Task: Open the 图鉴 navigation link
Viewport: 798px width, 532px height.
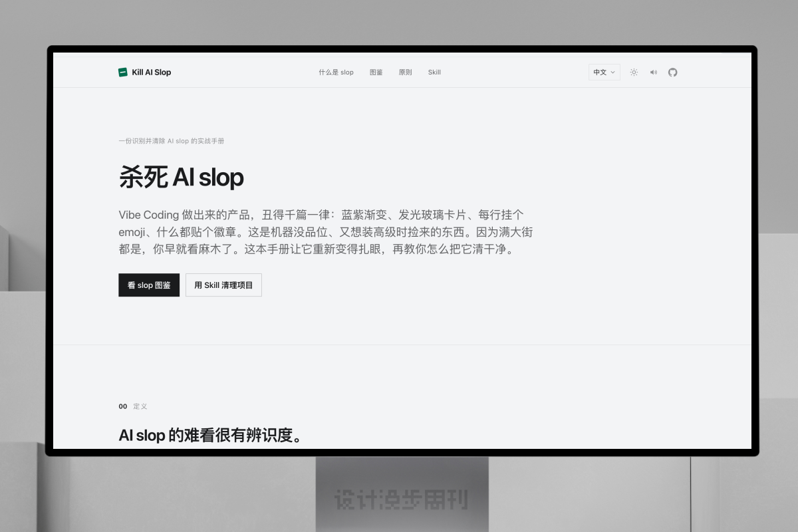Action: tap(376, 72)
